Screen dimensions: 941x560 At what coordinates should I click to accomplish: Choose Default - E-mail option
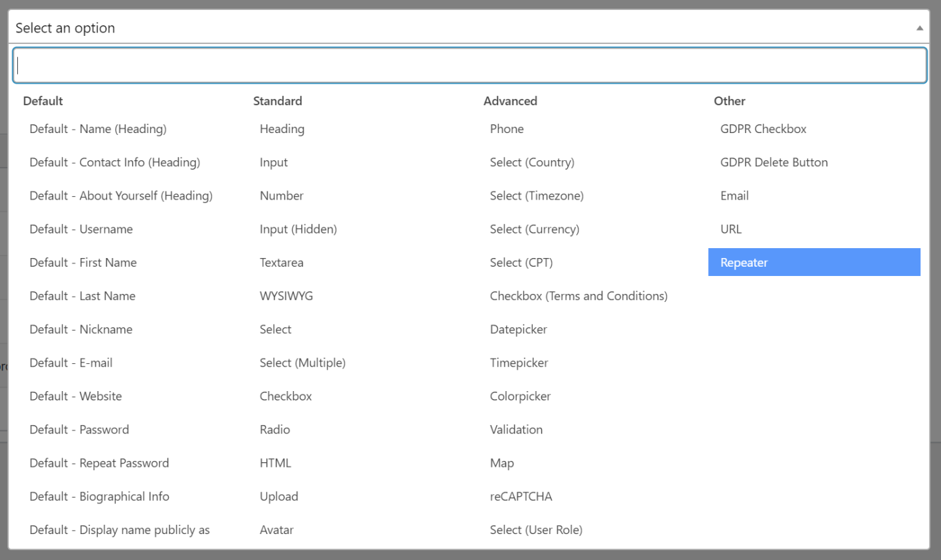pyautogui.click(x=123, y=362)
